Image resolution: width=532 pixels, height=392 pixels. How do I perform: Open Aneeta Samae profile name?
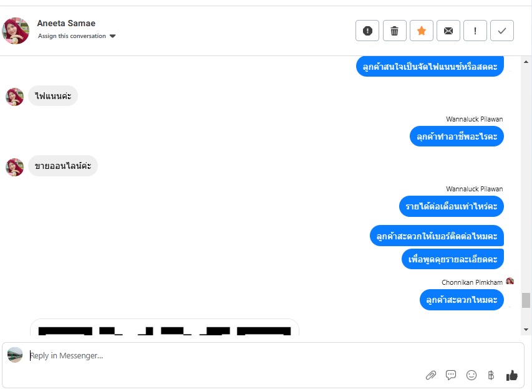[66, 23]
